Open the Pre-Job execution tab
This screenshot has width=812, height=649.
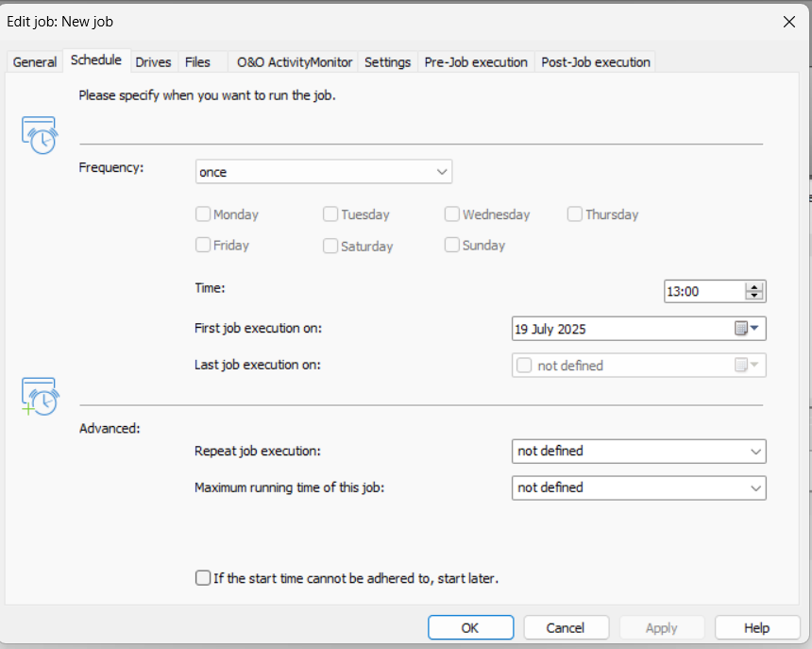[476, 61]
